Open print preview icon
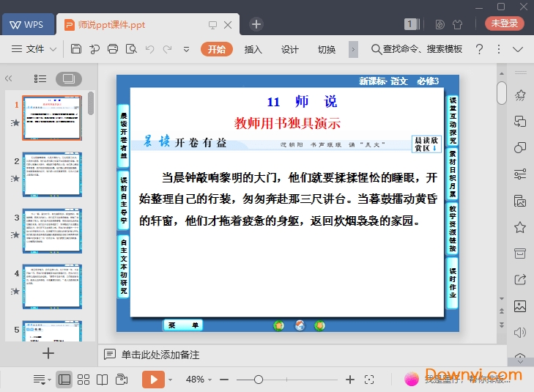 coord(131,49)
